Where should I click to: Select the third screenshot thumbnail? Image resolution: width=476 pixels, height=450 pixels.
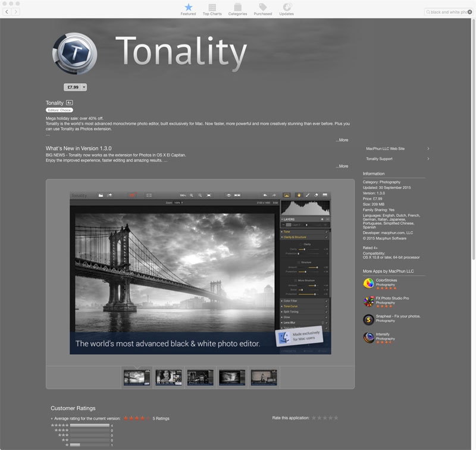coord(201,377)
